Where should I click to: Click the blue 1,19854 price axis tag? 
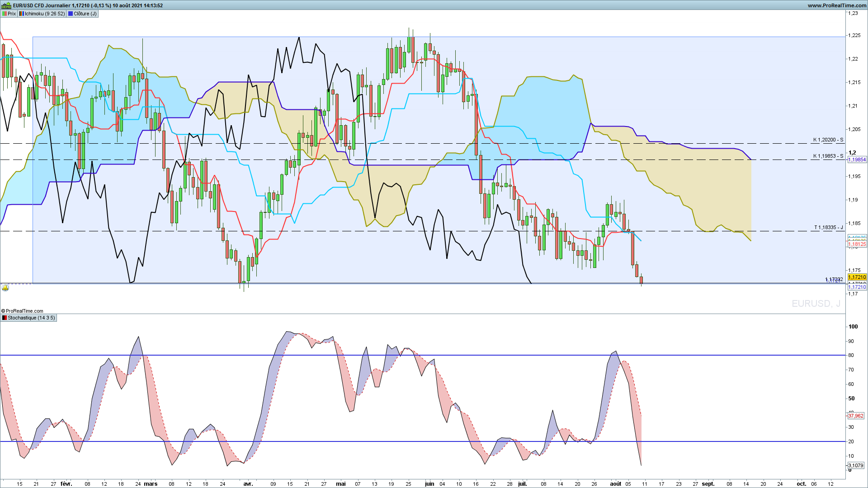coord(857,160)
